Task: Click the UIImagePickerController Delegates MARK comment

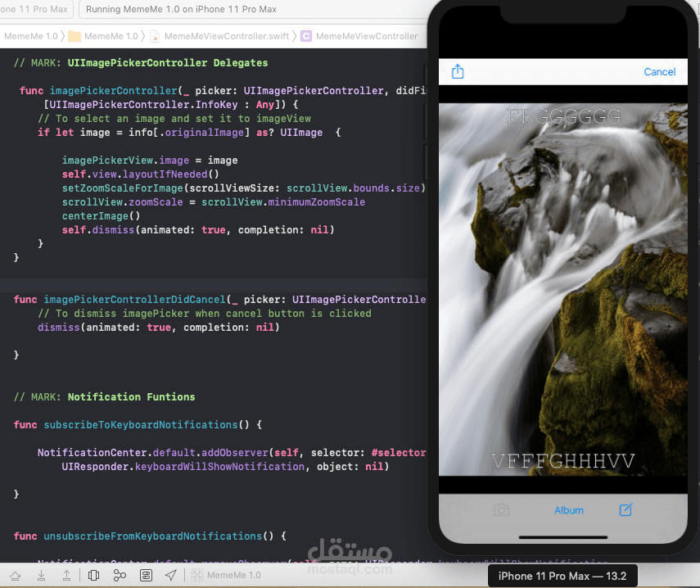Action: [141, 63]
